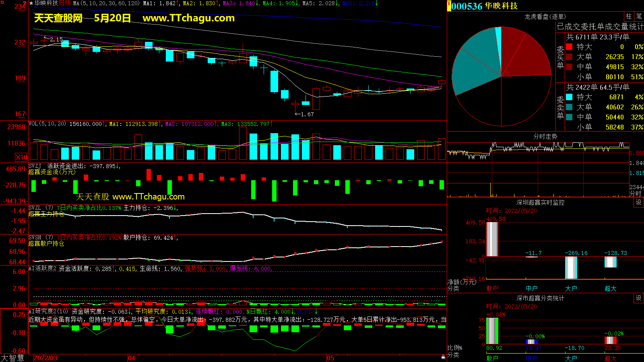Click the red question mark icon at top-left
644x362 pixels.
tap(25, 3)
